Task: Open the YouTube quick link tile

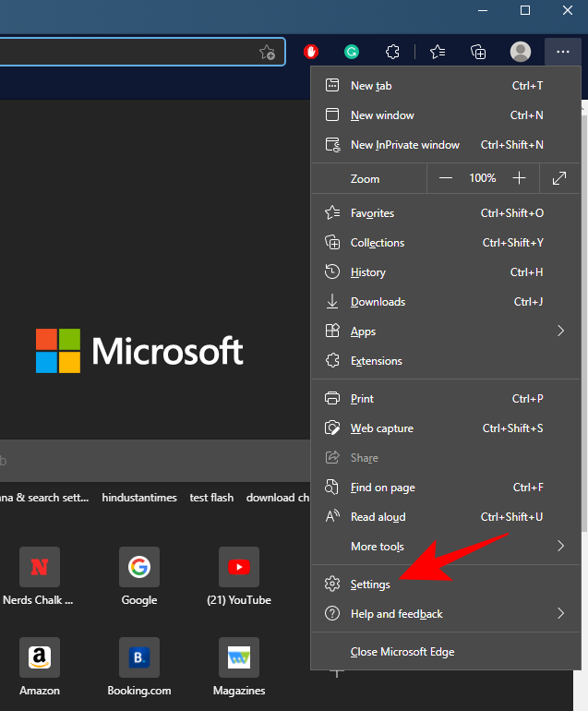Action: (x=238, y=574)
